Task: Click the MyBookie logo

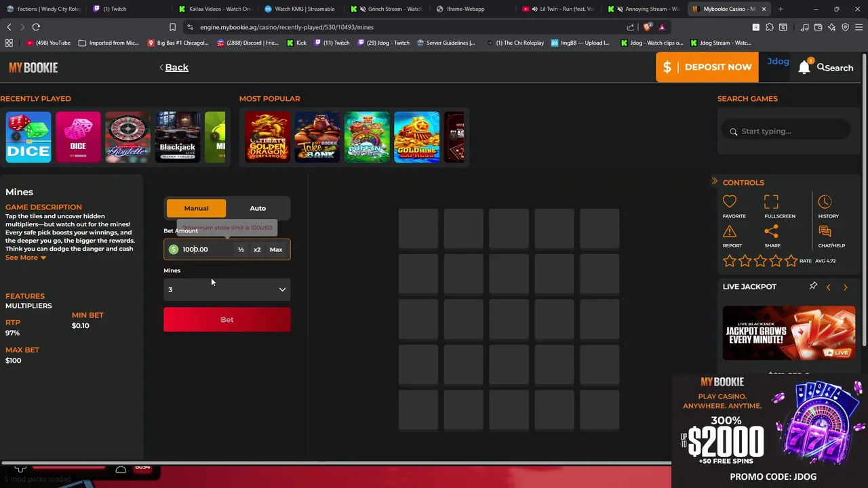Action: tap(33, 67)
